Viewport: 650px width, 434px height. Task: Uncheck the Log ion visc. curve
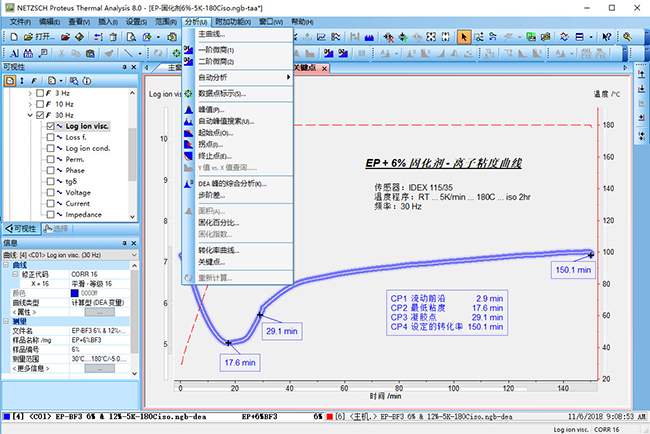tap(51, 127)
